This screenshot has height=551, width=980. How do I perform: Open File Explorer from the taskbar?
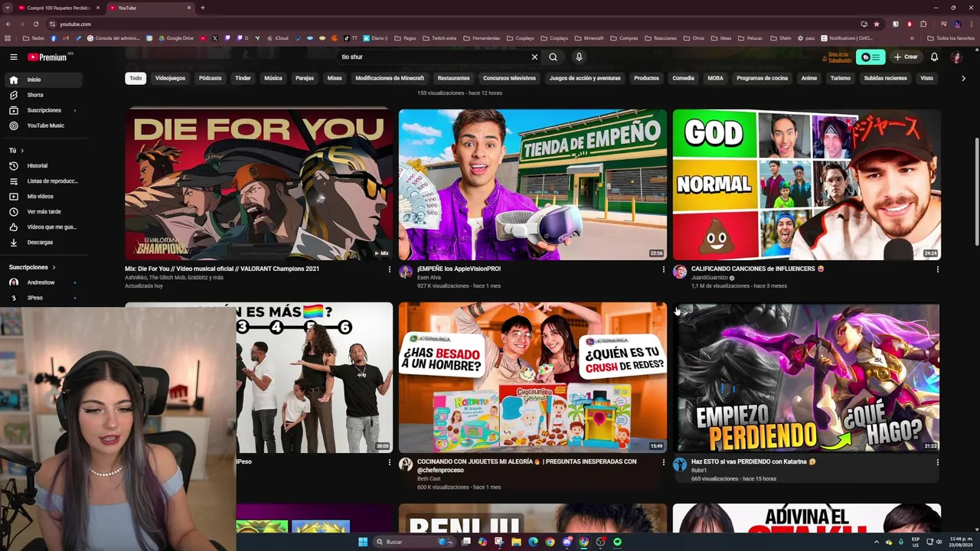click(x=516, y=542)
